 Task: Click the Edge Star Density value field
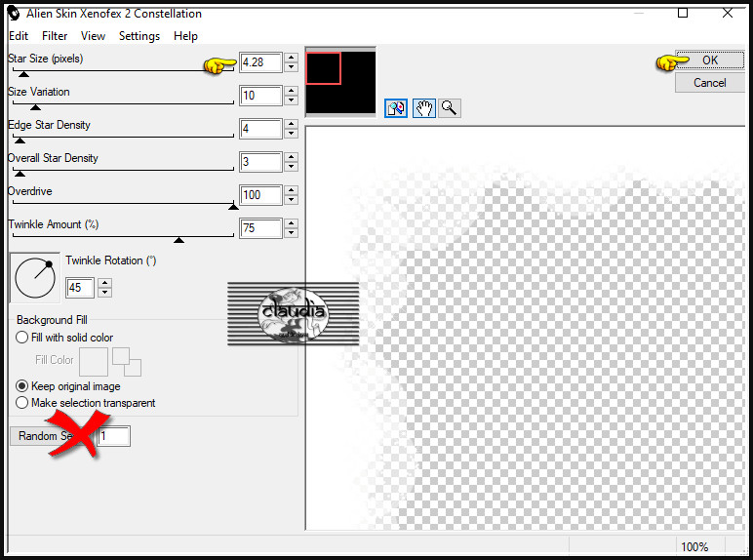point(260,129)
